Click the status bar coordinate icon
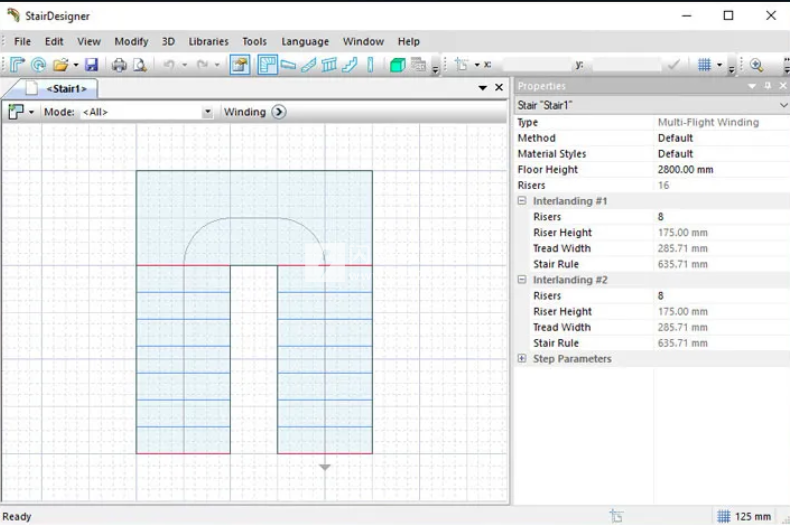 (617, 516)
